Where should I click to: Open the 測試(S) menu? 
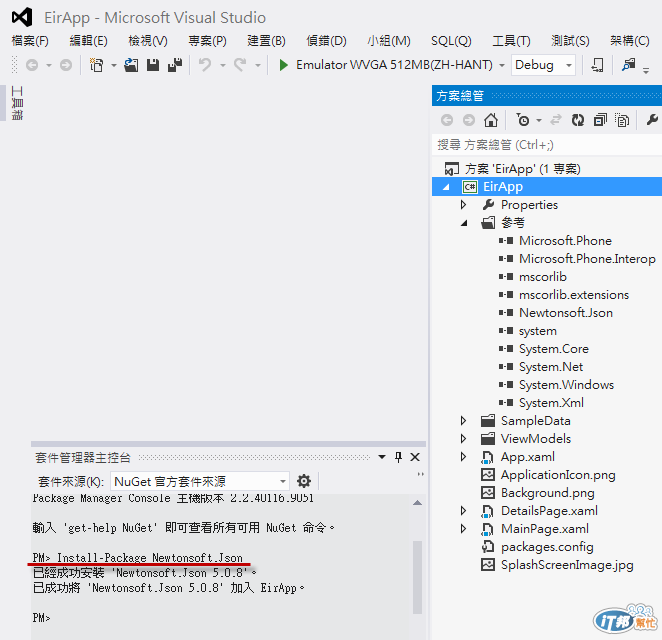[x=570, y=41]
